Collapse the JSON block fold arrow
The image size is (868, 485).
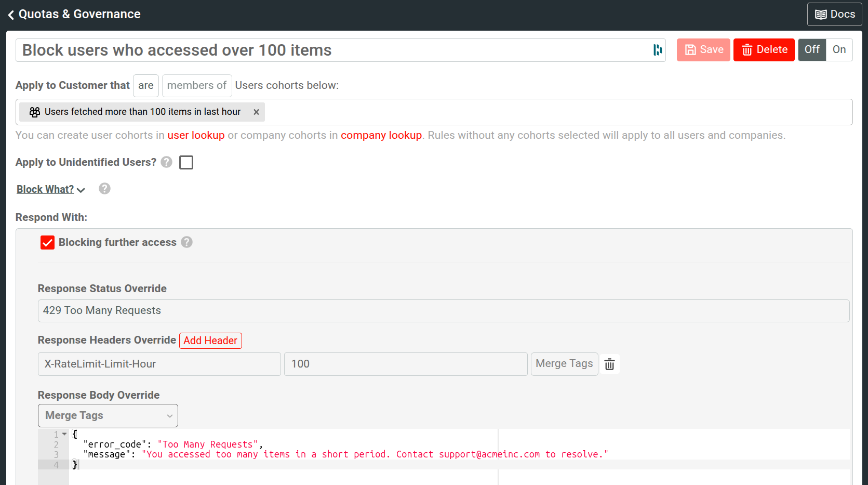pyautogui.click(x=64, y=434)
